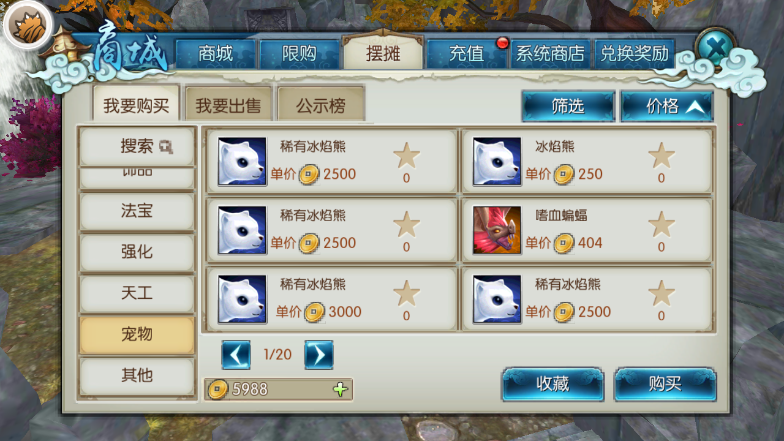Go to next page with right arrow
The width and height of the screenshot is (784, 441).
[x=318, y=355]
